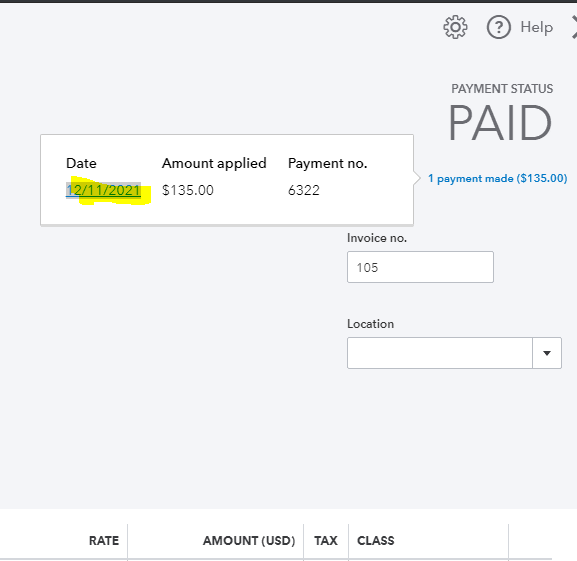The height and width of the screenshot is (561, 577).
Task: Click the $135.00 amount applied value
Action: (x=188, y=190)
